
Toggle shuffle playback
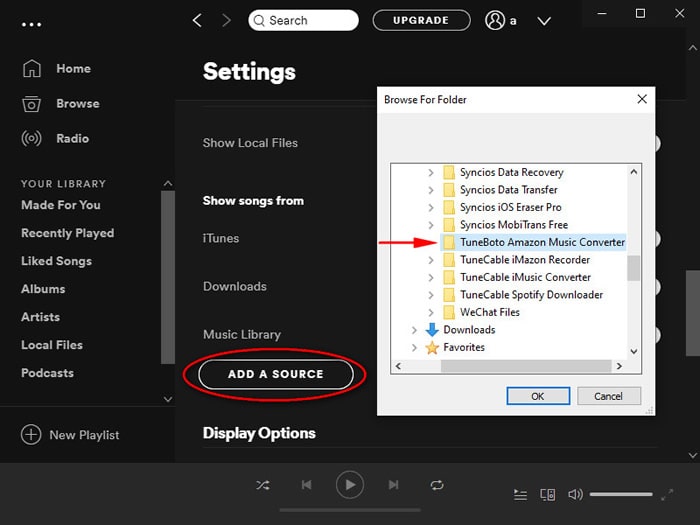(x=262, y=485)
